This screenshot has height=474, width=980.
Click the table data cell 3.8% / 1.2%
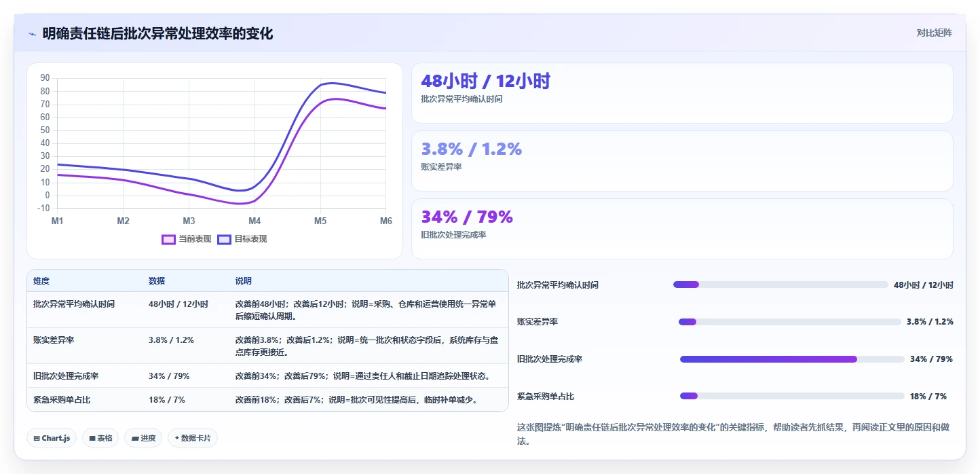pos(171,340)
